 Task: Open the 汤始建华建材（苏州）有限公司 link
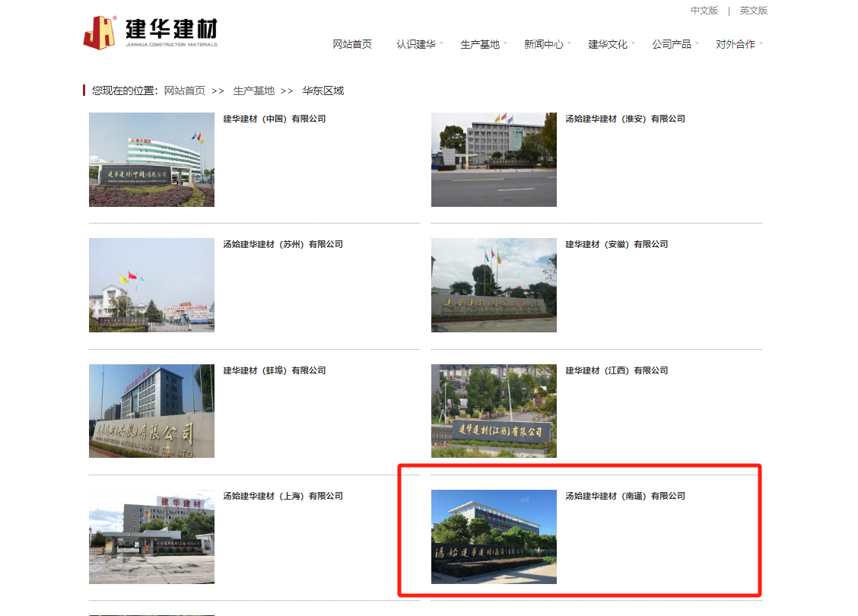tap(283, 244)
